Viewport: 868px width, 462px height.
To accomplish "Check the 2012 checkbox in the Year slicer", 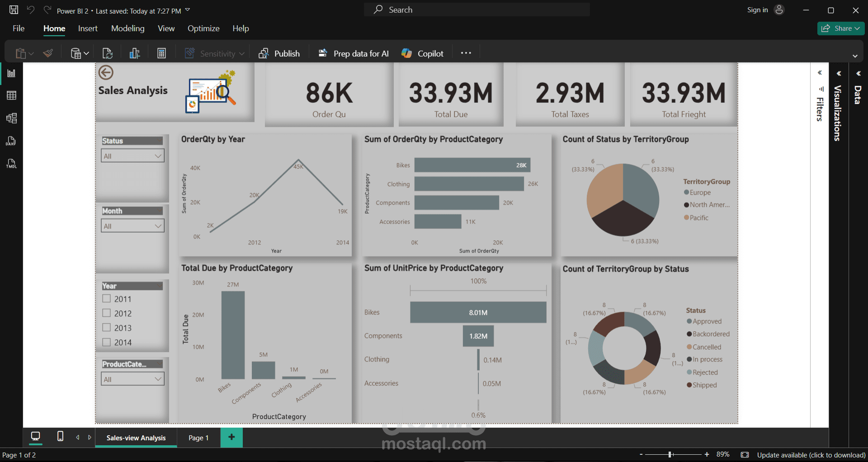I will (107, 313).
